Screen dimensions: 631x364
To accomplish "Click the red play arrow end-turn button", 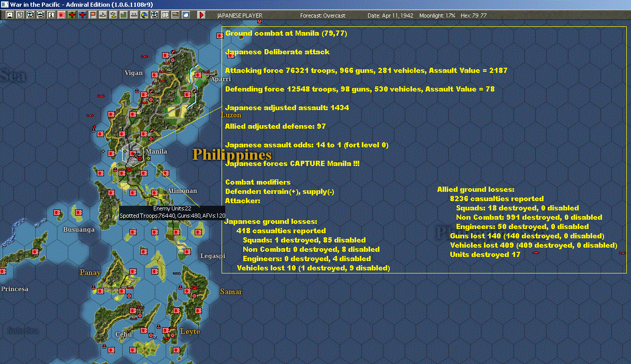I will coord(201,15).
